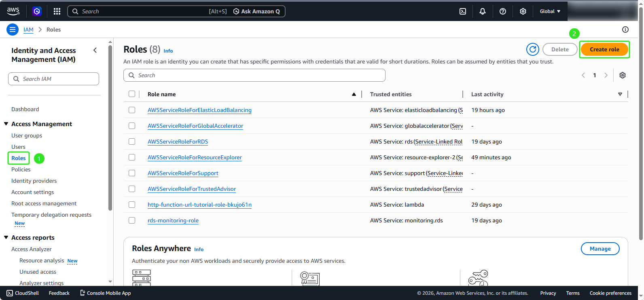644x300 pixels.
Task: Check the AWSServiceRoleForResourceExplorer row checkbox
Action: tap(132, 157)
